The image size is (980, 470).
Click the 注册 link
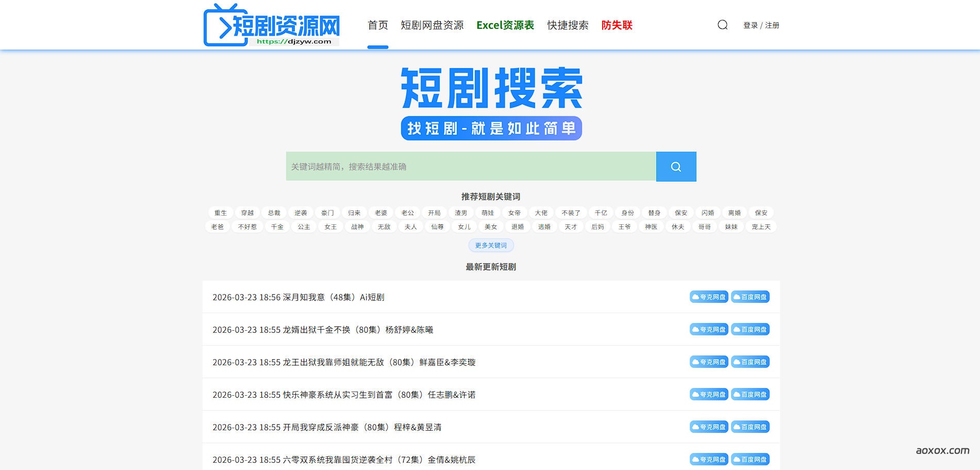point(772,25)
